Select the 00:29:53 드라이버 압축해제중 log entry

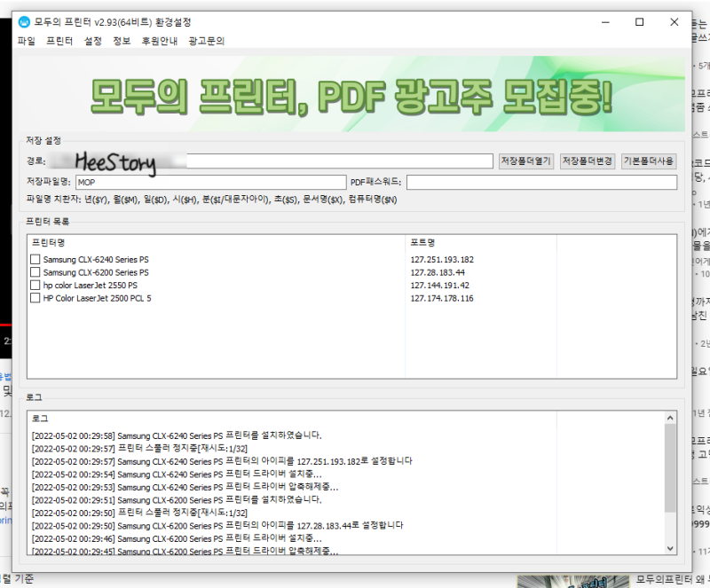tap(185, 487)
